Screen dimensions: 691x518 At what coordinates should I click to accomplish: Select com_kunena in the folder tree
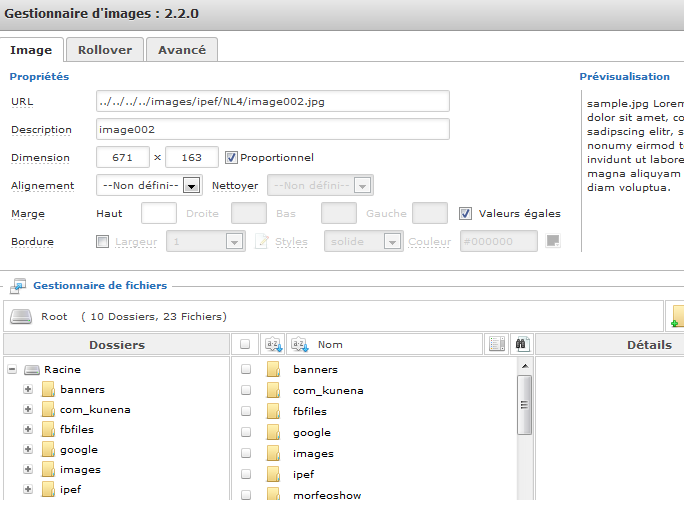[95, 410]
